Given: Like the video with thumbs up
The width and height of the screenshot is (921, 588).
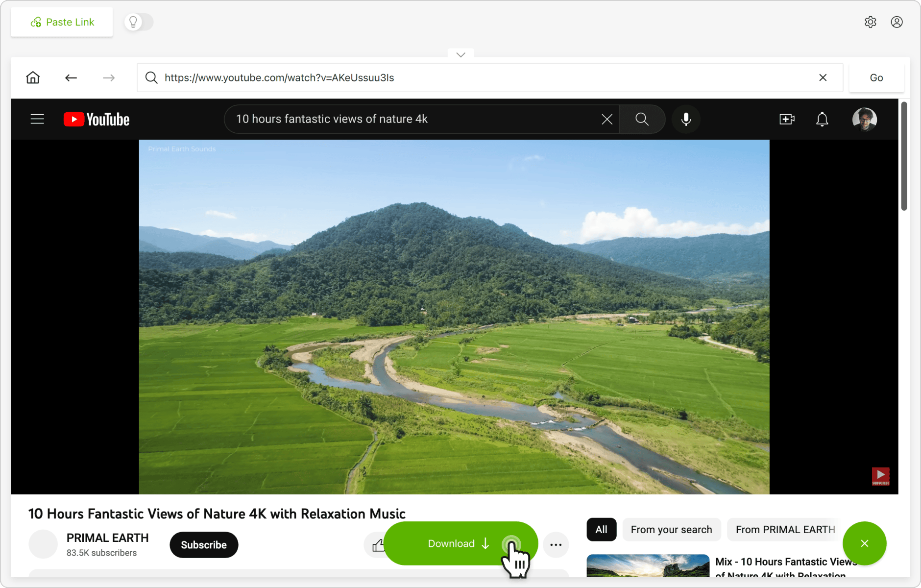Looking at the screenshot, I should (378, 544).
